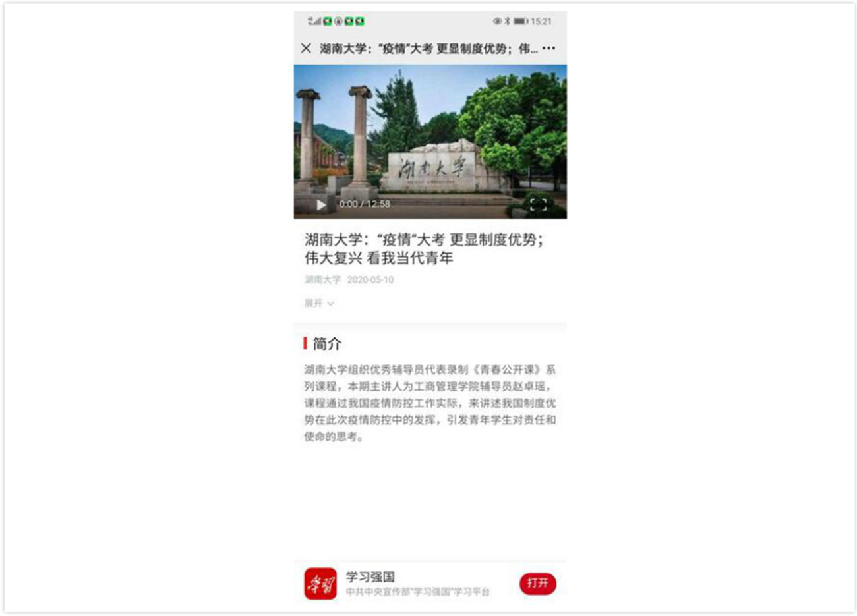This screenshot has width=857, height=616.
Task: Click the 学习强国 app name text
Action: pyautogui.click(x=370, y=576)
